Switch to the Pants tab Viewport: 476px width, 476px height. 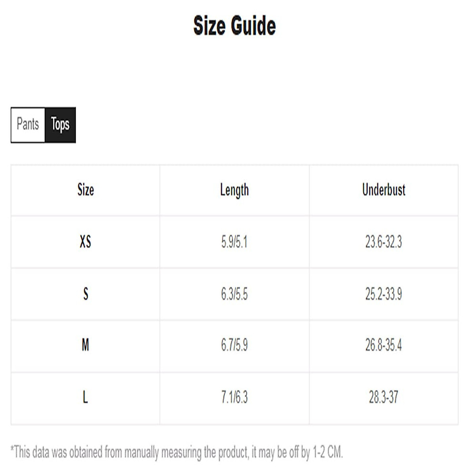28,125
